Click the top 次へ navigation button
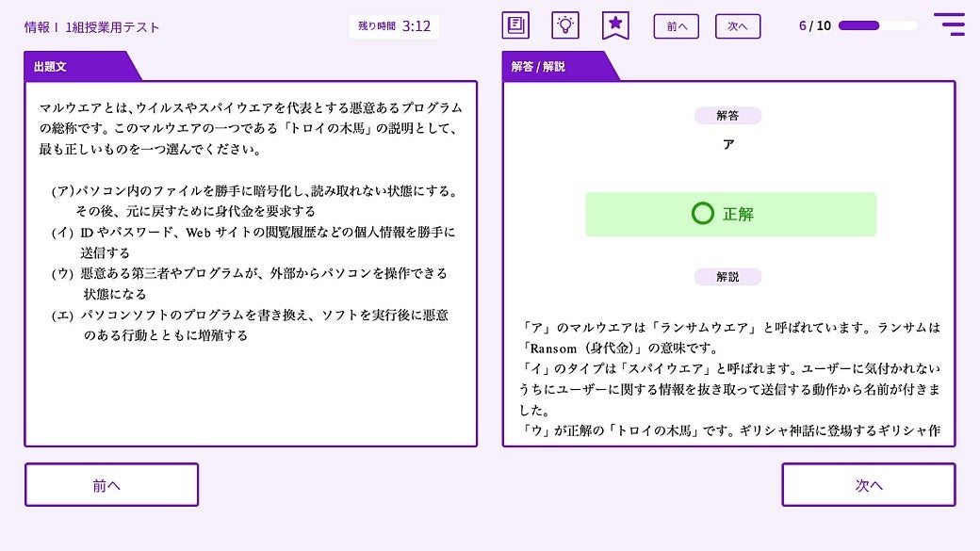980x551 pixels. pyautogui.click(x=738, y=26)
